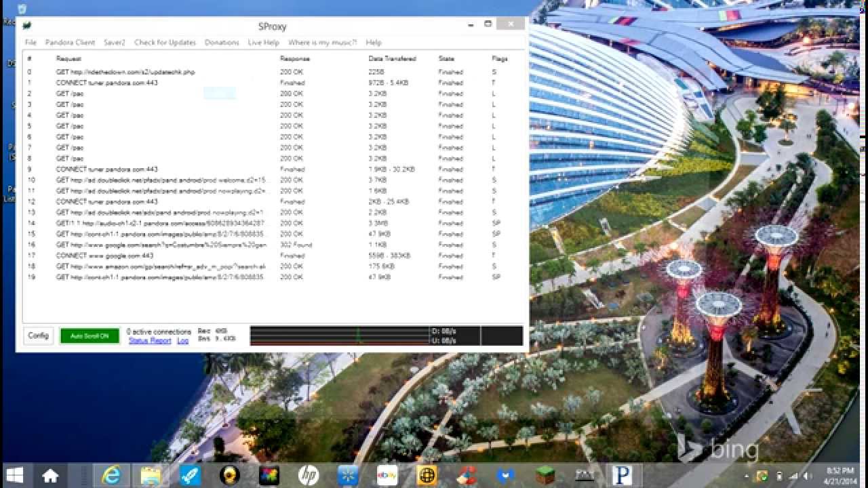Open the Donations menu
868x488 pixels.
click(222, 42)
